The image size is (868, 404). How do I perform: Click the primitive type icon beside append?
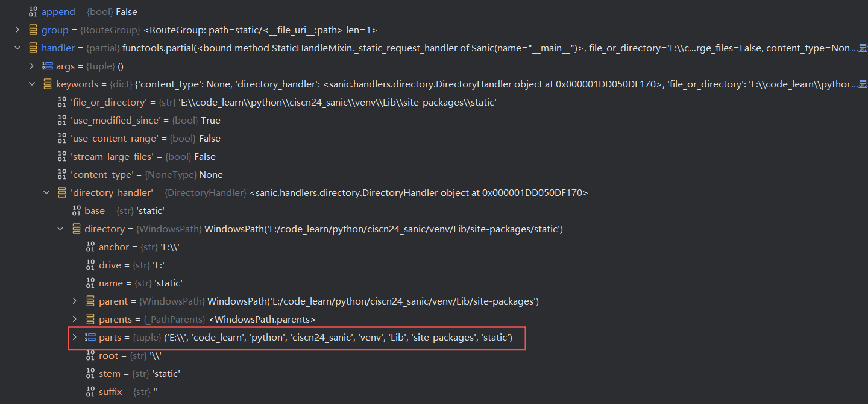pyautogui.click(x=33, y=12)
